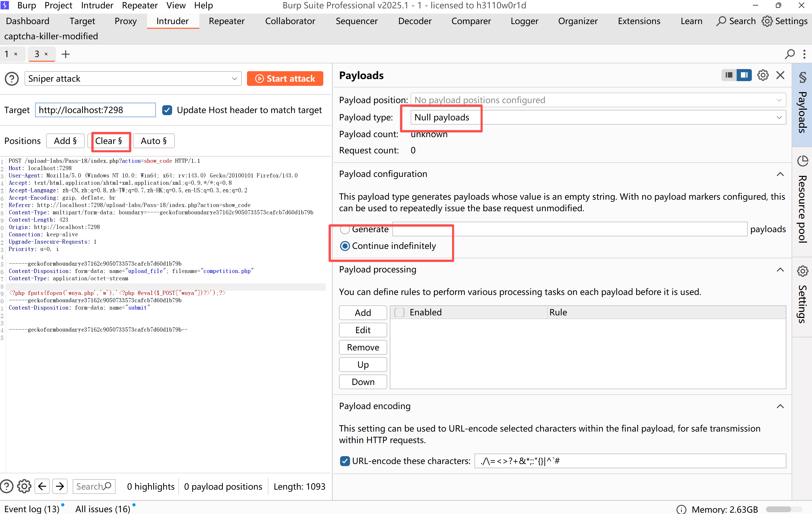The image size is (812, 514).
Task: Open the Sniper attack type dropdown
Action: pos(133,79)
